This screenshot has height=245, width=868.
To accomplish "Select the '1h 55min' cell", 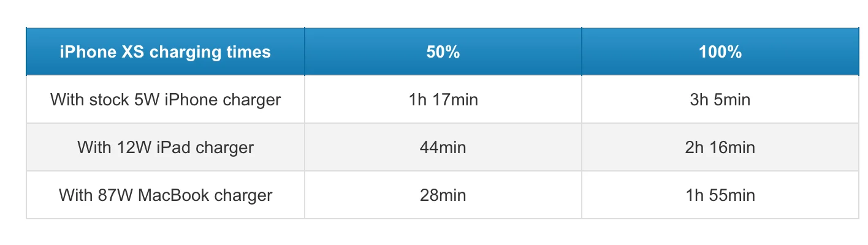I will pyautogui.click(x=720, y=195).
